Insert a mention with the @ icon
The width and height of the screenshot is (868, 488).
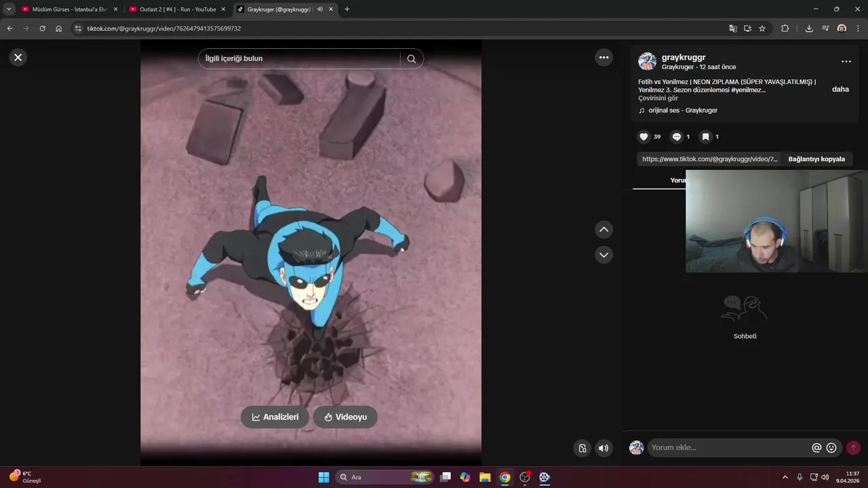(816, 447)
